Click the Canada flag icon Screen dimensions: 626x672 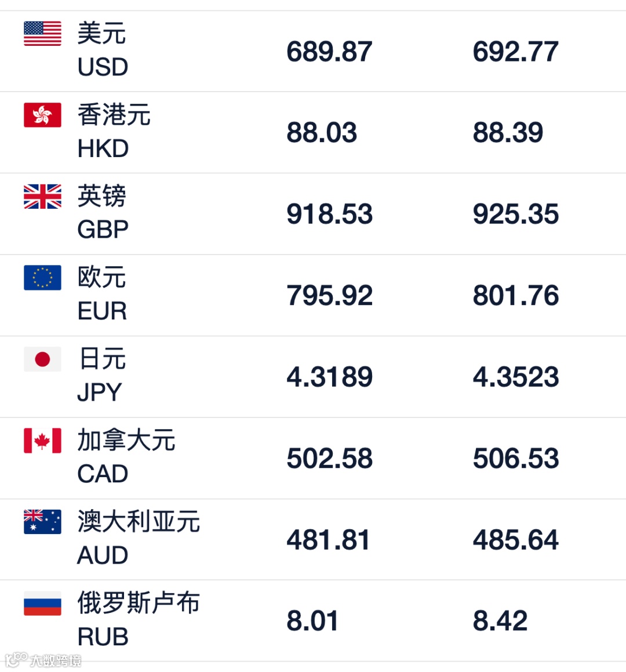[42, 441]
